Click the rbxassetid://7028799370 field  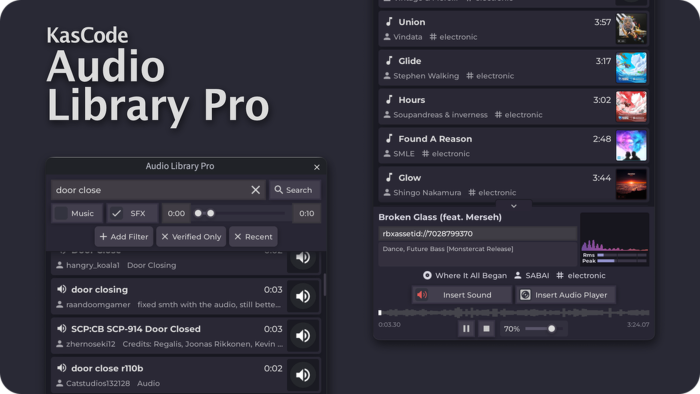(478, 233)
